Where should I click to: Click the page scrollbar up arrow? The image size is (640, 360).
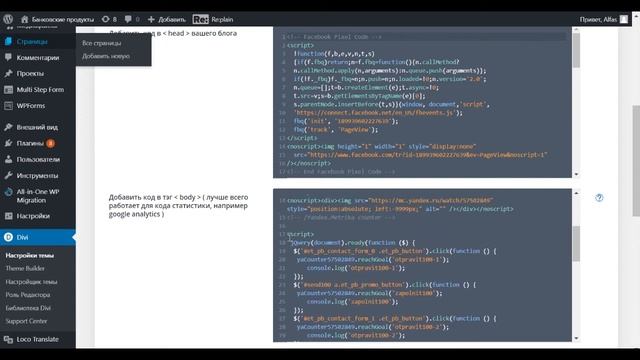636,16
